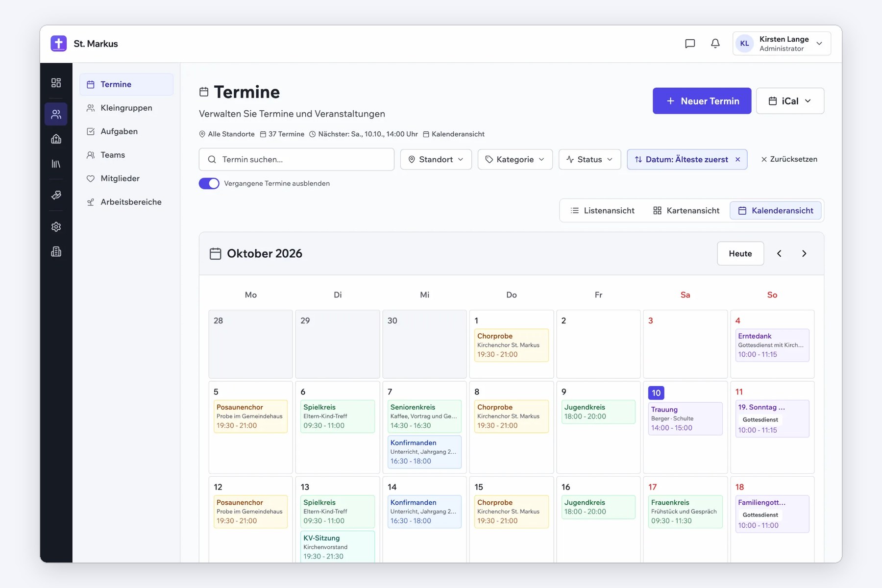
Task: Toggle Vergangene Termine ausblenden switch
Action: 209,183
